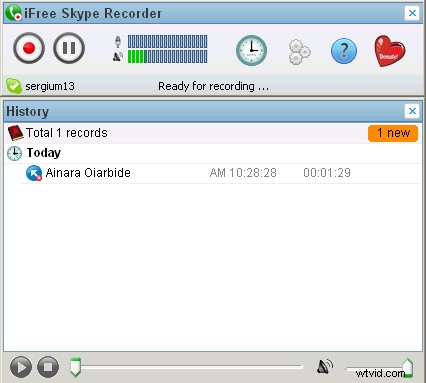Image resolution: width=426 pixels, height=383 pixels.
Task: Click the playback position slider thumb
Action: (76, 367)
